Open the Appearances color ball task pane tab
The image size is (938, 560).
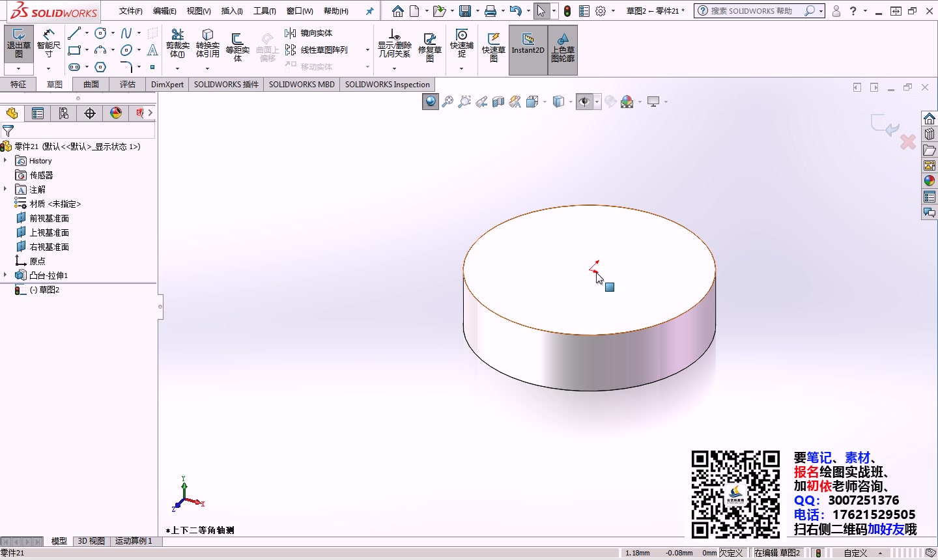pyautogui.click(x=930, y=181)
